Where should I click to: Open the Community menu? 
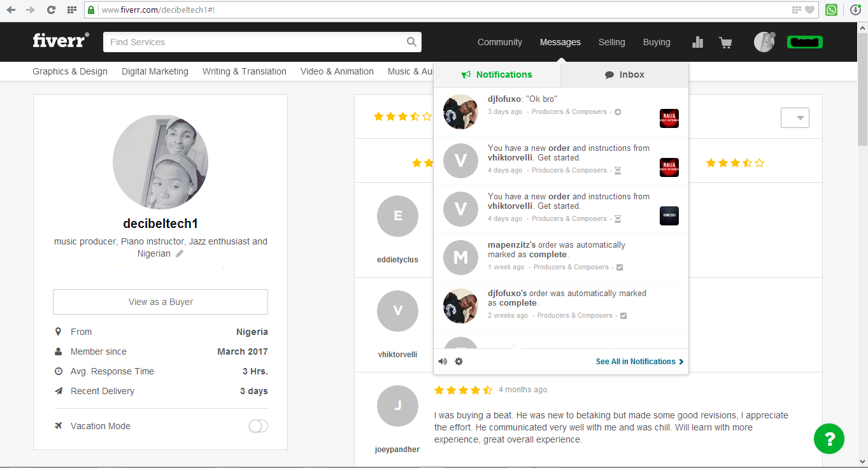[500, 42]
